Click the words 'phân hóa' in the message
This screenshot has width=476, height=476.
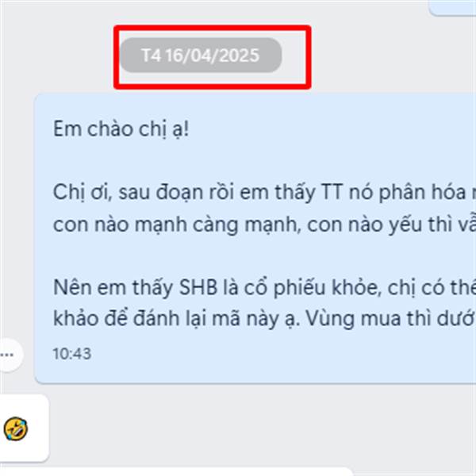[423, 193]
